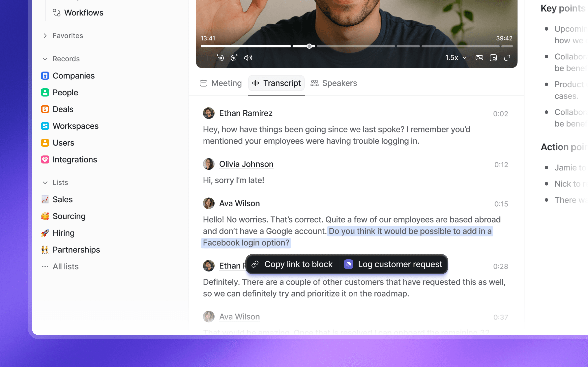Switch to the Speakers tab
Image resolution: width=588 pixels, height=367 pixels.
(334, 83)
